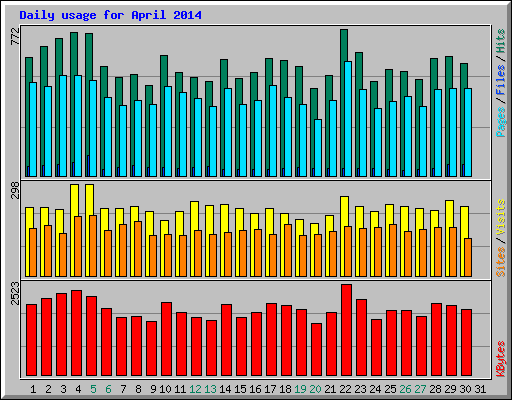Select the "Visits" legend label

(x=500, y=217)
